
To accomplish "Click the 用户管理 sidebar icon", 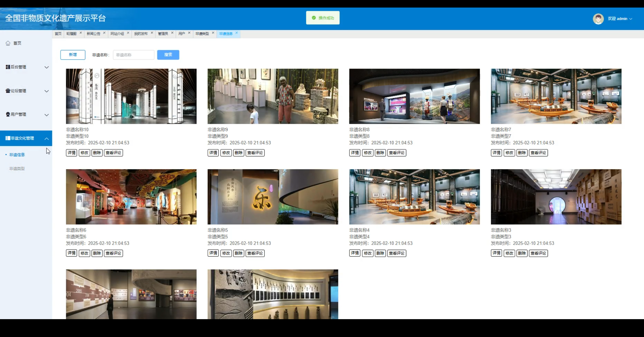I will coord(8,114).
